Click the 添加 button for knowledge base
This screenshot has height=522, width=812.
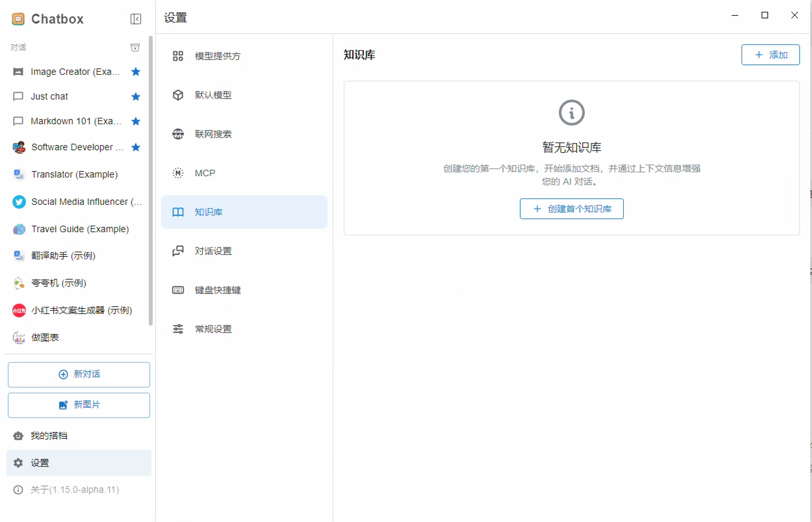tap(770, 55)
